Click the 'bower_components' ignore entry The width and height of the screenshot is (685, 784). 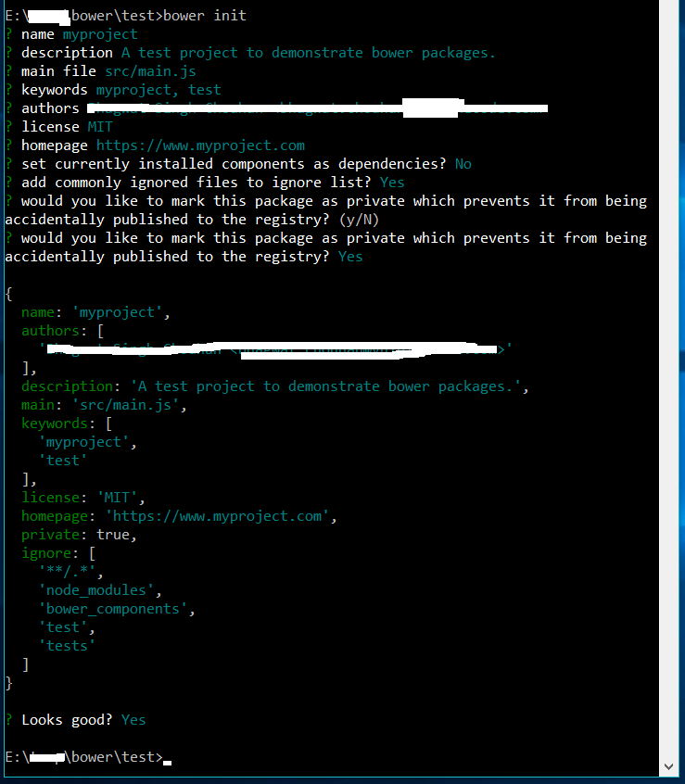(x=117, y=609)
